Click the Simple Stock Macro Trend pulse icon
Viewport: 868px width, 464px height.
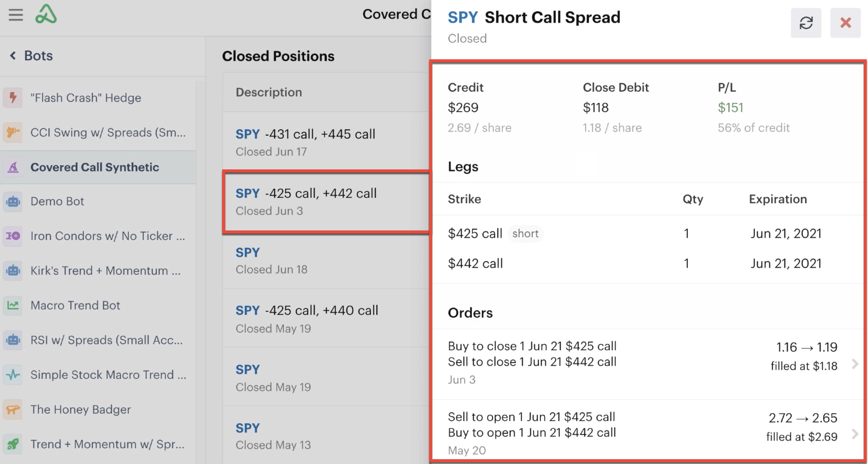point(13,375)
